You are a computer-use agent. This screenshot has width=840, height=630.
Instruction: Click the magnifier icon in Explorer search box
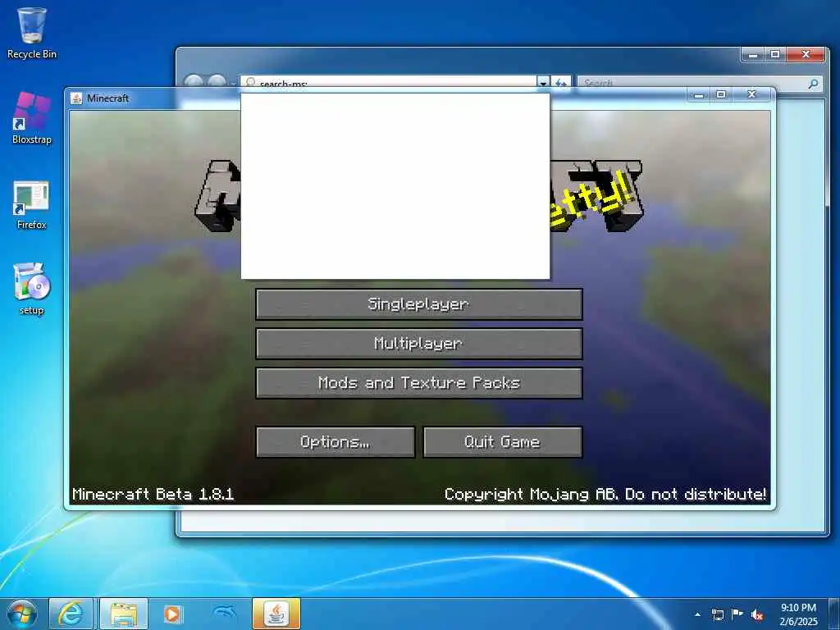click(x=813, y=83)
